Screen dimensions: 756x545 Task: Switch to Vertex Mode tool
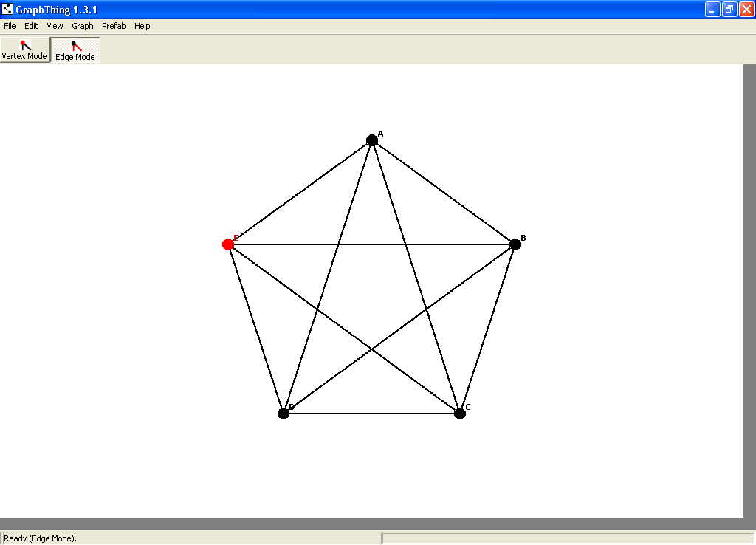(x=24, y=50)
